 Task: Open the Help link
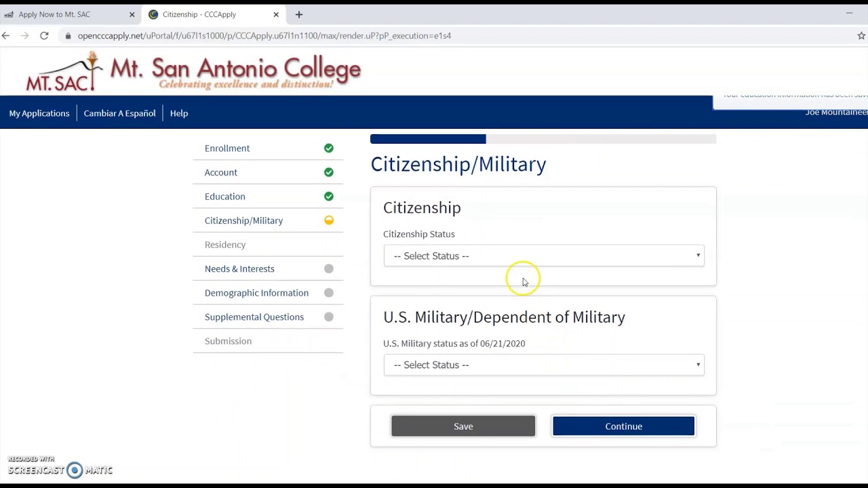[179, 113]
